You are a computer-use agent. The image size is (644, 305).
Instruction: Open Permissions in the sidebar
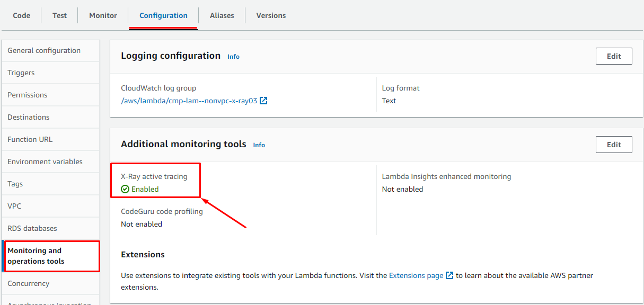point(28,95)
